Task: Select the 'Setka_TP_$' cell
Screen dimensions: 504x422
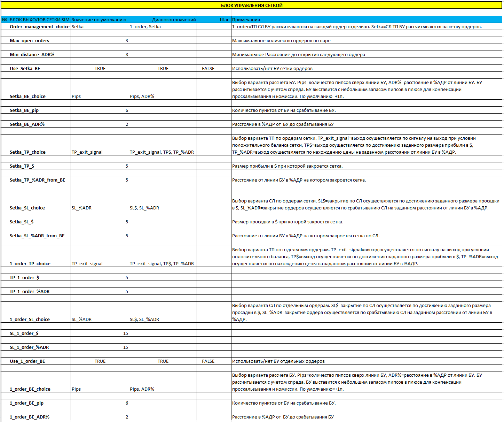Action: click(x=40, y=166)
